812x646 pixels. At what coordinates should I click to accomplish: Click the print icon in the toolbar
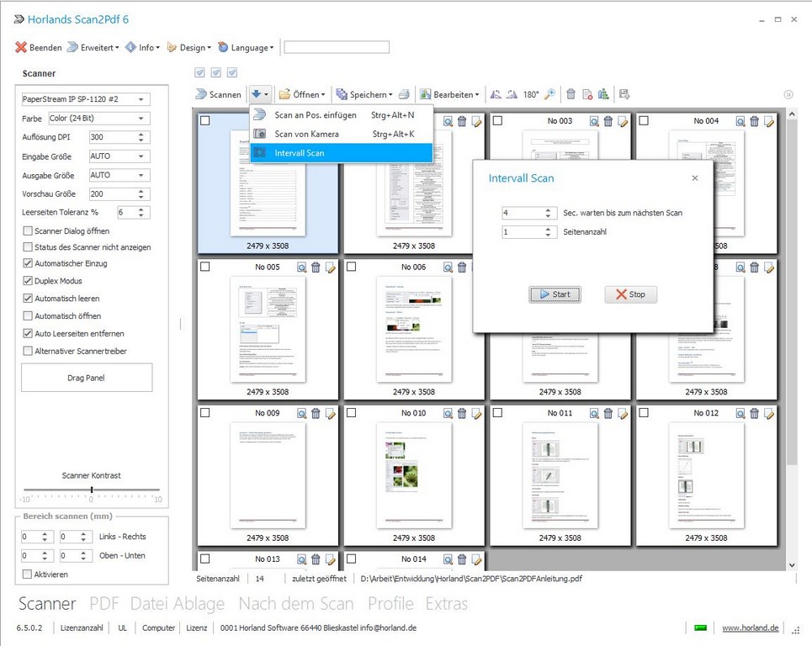tap(404, 94)
